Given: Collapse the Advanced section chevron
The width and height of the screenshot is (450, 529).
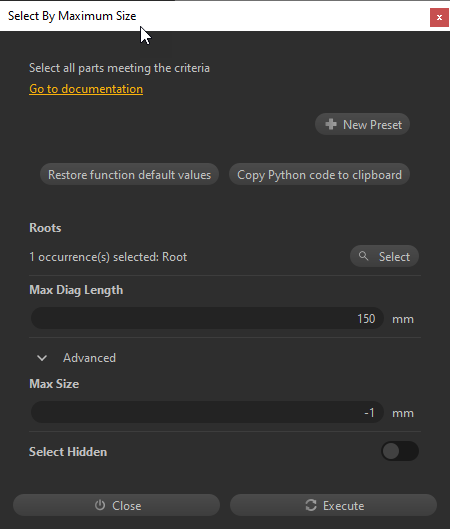Looking at the screenshot, I should pos(42,358).
